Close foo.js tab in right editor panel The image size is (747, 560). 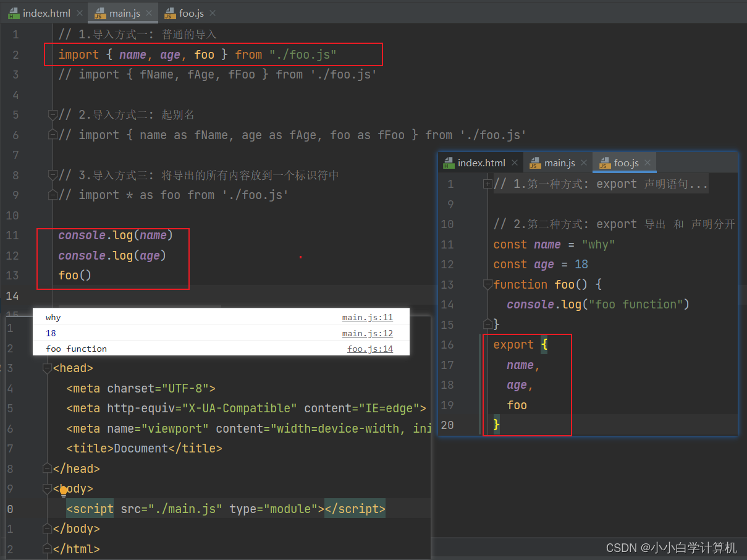click(648, 163)
